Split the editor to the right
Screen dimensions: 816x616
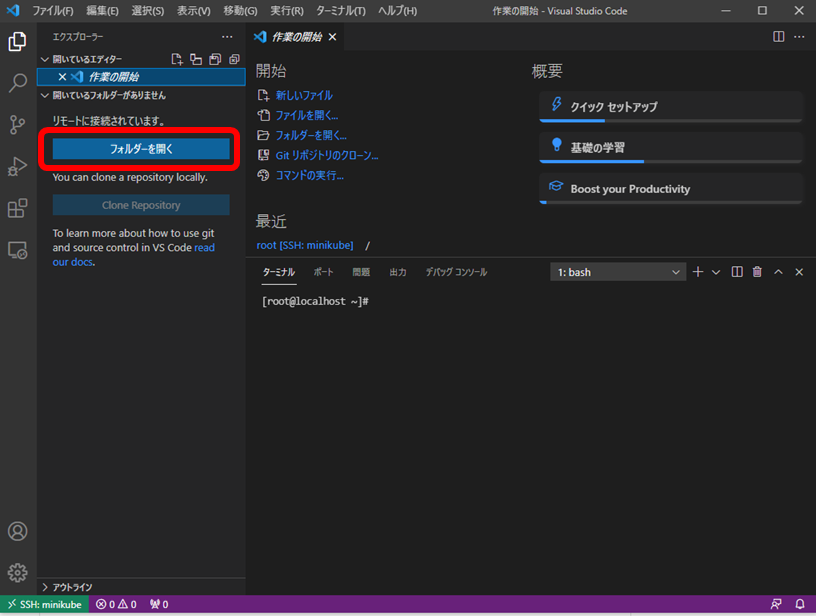779,36
